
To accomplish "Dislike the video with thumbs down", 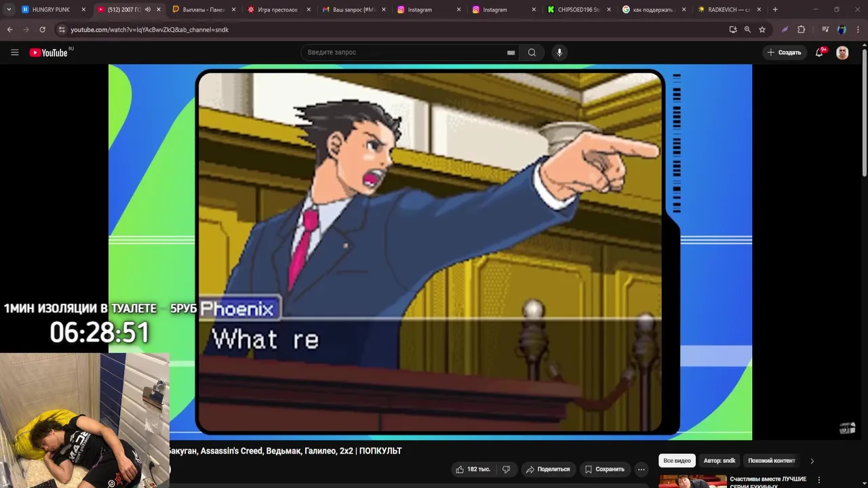I will click(x=506, y=469).
